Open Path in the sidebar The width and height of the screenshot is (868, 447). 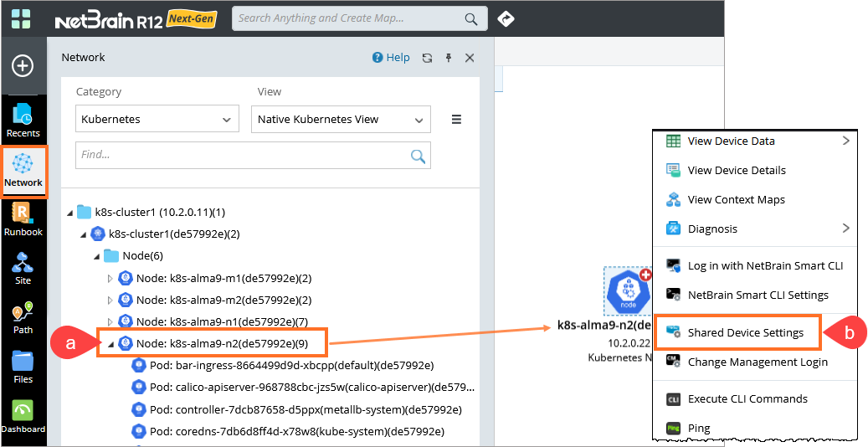coord(23,317)
